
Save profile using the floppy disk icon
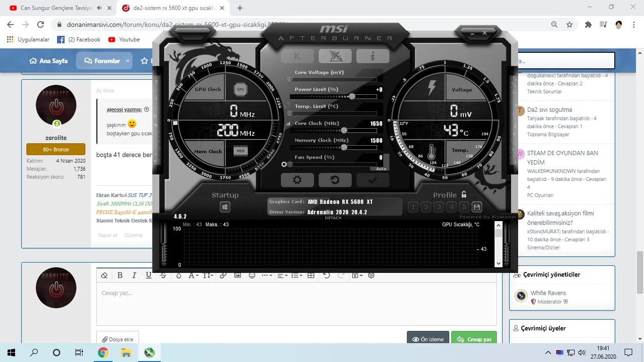pyautogui.click(x=477, y=207)
